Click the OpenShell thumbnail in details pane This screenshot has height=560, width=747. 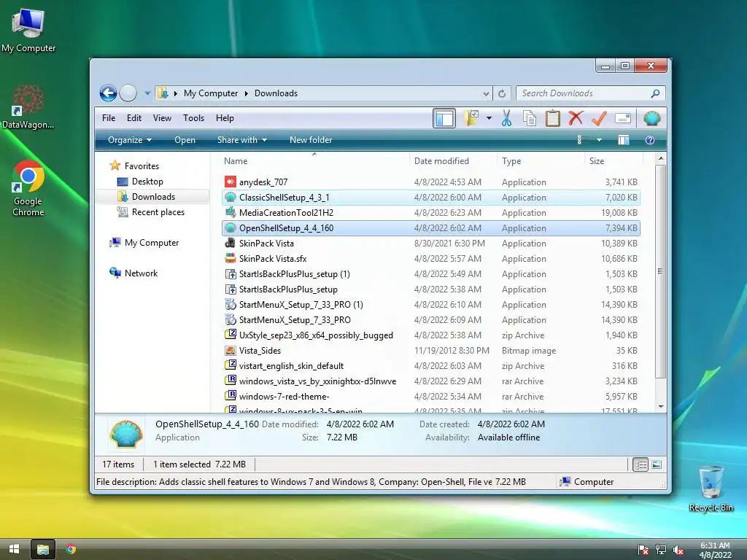click(x=125, y=434)
